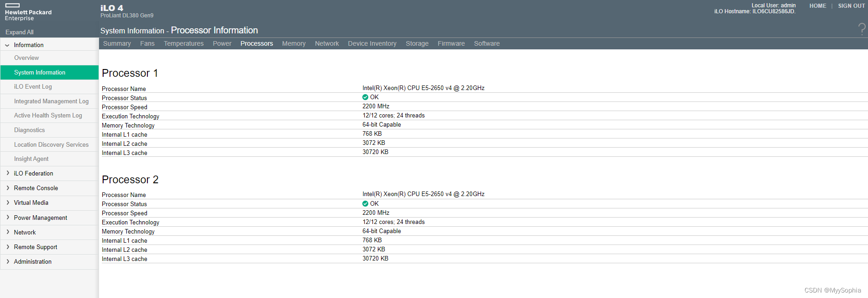This screenshot has height=298, width=868.
Task: Expand the Administration section
Action: coord(8,261)
